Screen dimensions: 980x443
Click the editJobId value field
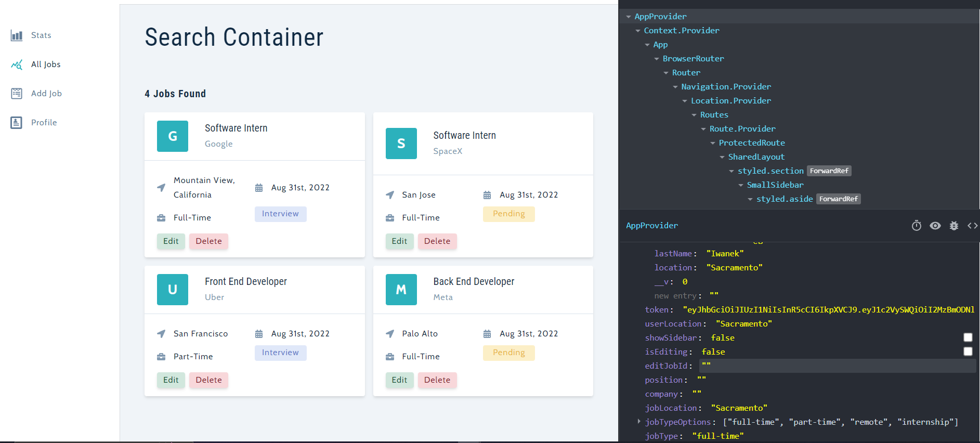tap(838, 366)
